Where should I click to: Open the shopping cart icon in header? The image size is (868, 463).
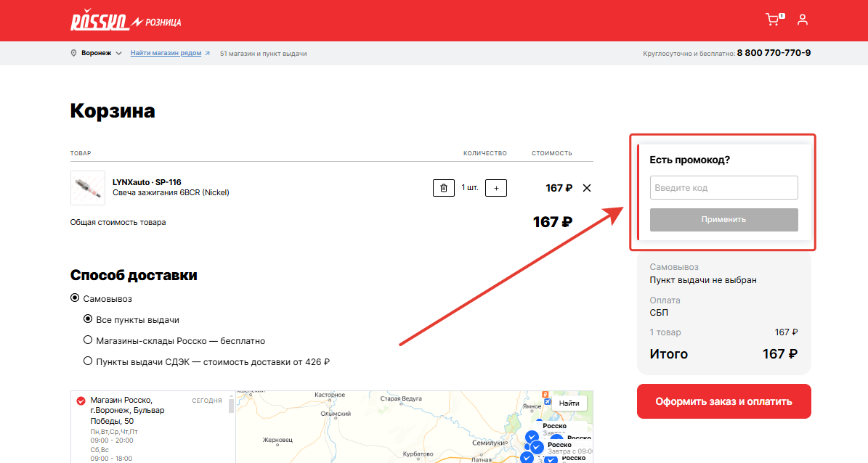click(x=774, y=20)
